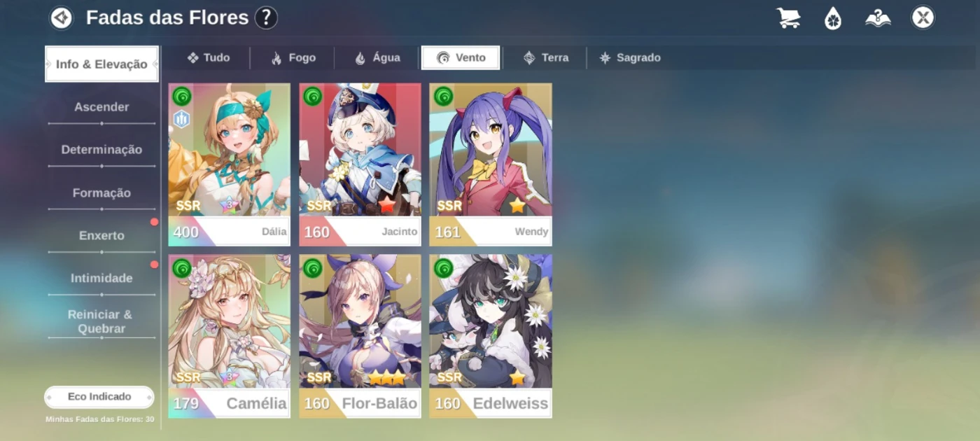Select the Jacinto fairy card
The width and height of the screenshot is (980, 441).
(360, 164)
